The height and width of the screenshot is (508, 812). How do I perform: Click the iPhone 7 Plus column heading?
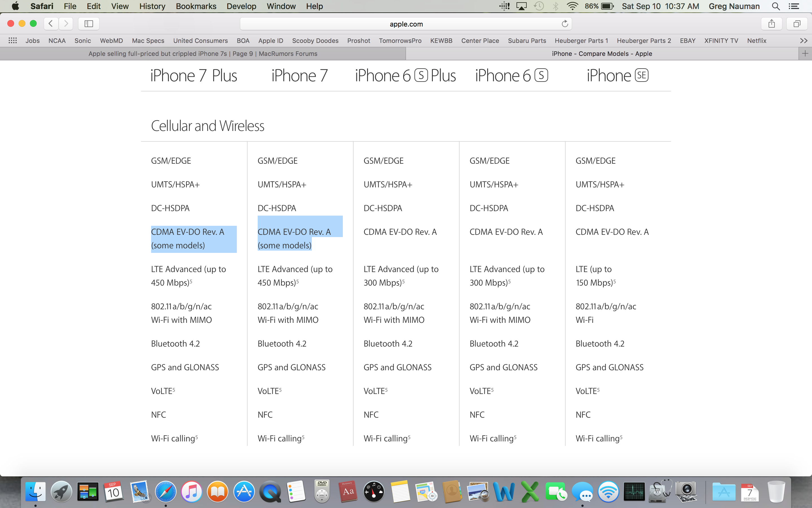[x=194, y=75]
